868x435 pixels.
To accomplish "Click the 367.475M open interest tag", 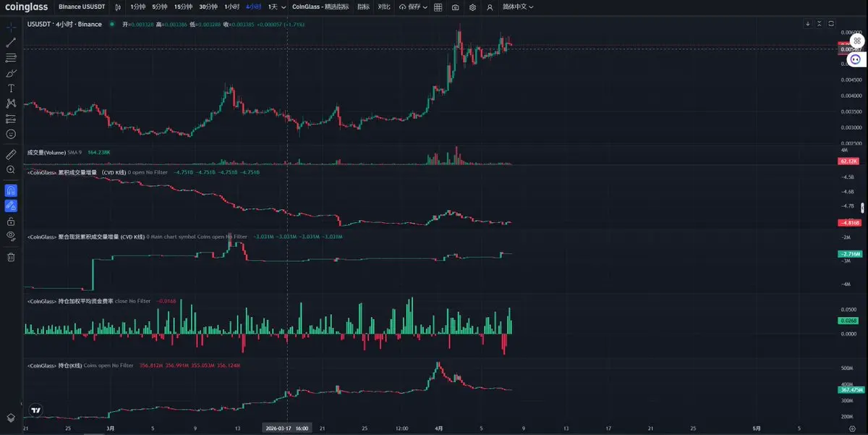I will (851, 389).
